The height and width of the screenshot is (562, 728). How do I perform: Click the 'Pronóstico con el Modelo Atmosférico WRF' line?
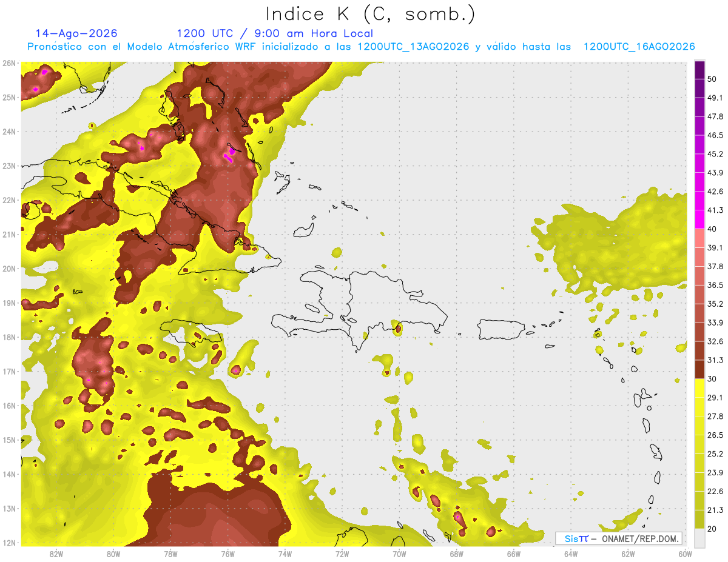click(362, 47)
